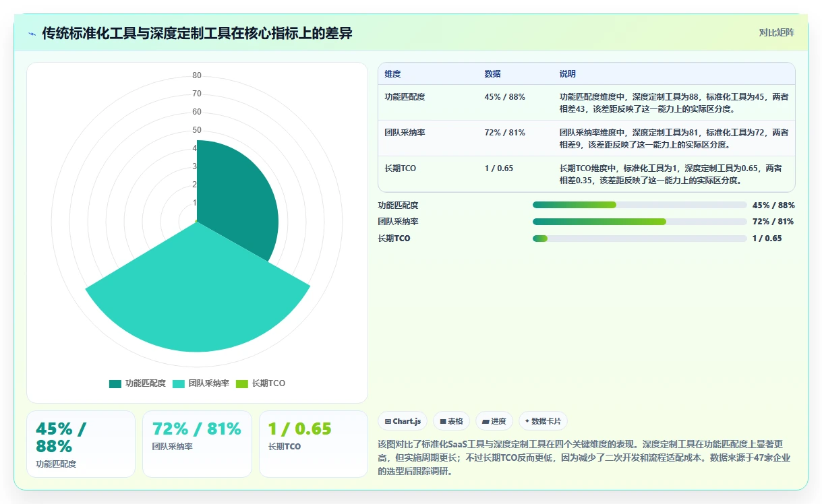Click the 团队采纳率 label beside its progress bar
The width and height of the screenshot is (822, 504).
pyautogui.click(x=398, y=222)
